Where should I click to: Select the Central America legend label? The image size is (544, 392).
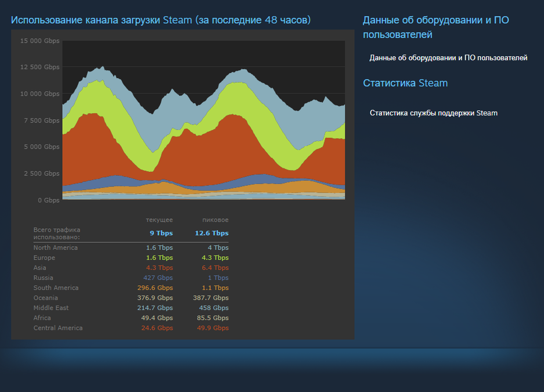tap(58, 328)
